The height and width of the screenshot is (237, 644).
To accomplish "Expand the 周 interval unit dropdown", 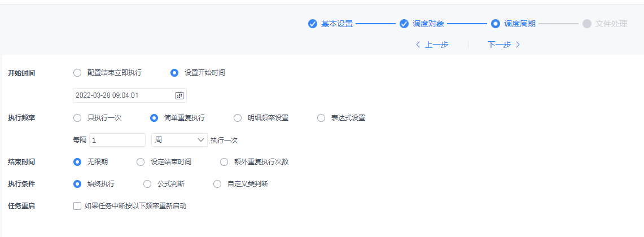I will (179, 140).
